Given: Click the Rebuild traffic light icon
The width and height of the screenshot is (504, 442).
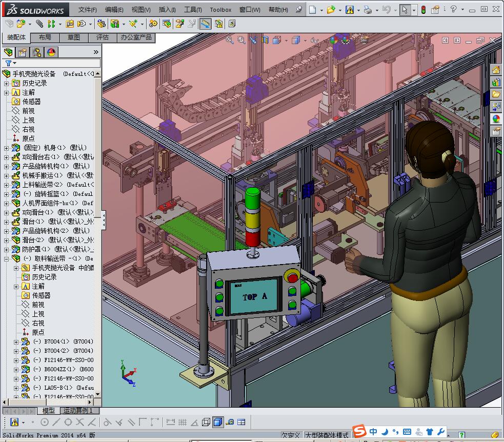Looking at the screenshot, I should tap(424, 10).
